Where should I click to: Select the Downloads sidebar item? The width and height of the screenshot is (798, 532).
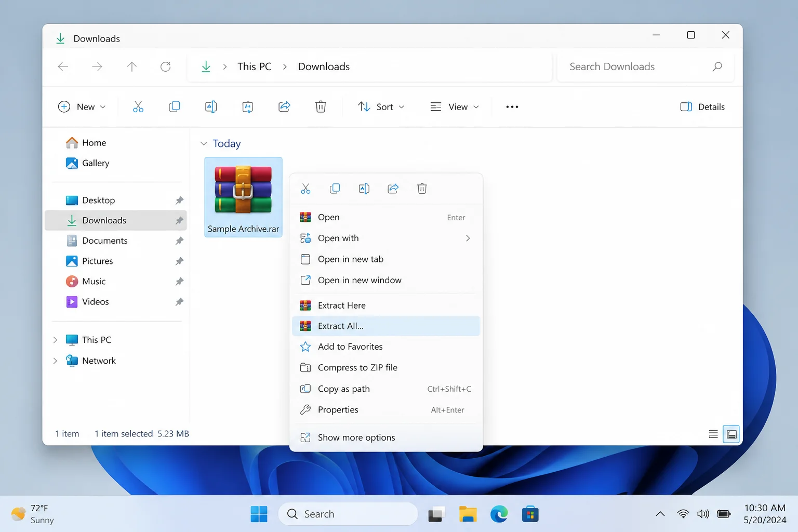click(x=116, y=220)
